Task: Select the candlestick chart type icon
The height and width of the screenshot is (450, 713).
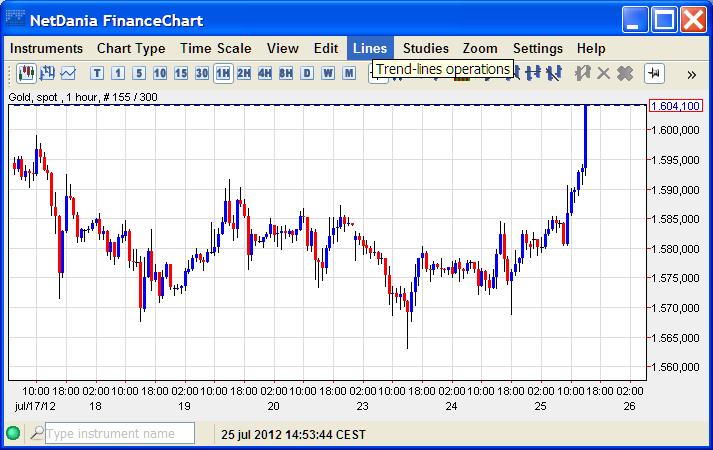Action: point(26,73)
